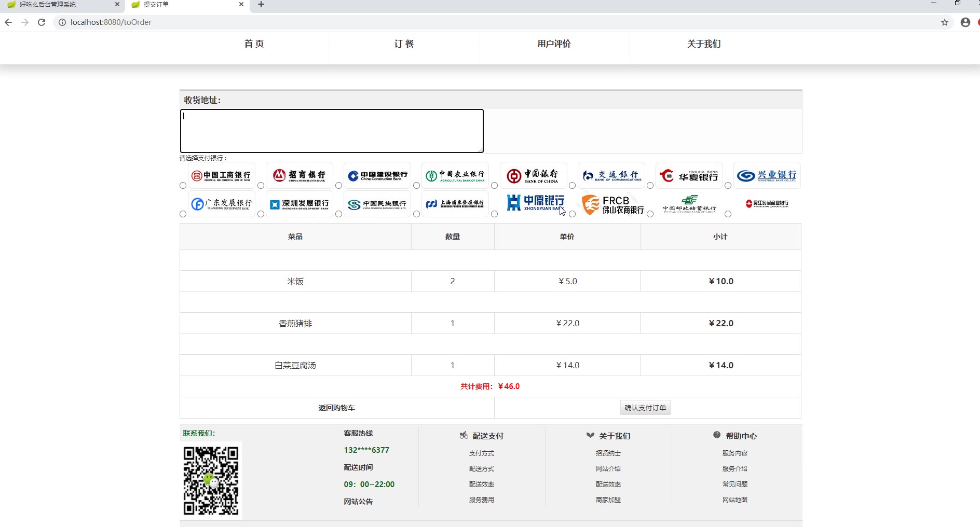Open the 常见问题 footer link
Screen dimensions: 980x527
pos(735,484)
